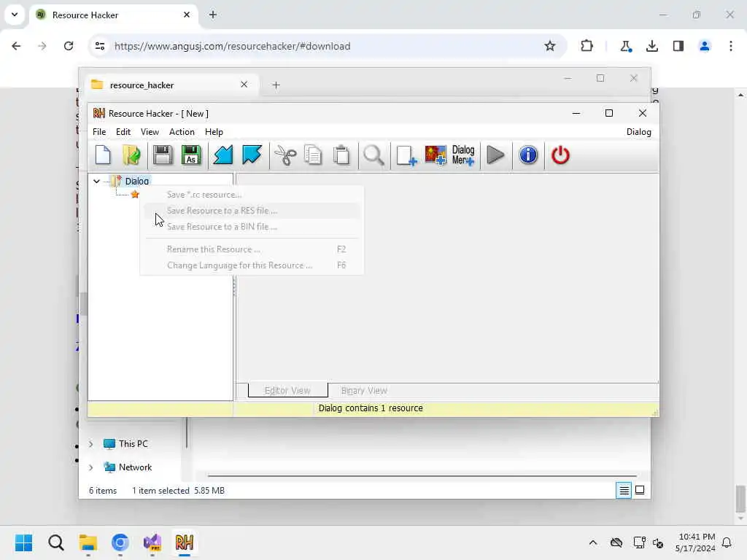Show hidden system tray icons chevron
Screen dimensions: 747x560
pos(592,542)
